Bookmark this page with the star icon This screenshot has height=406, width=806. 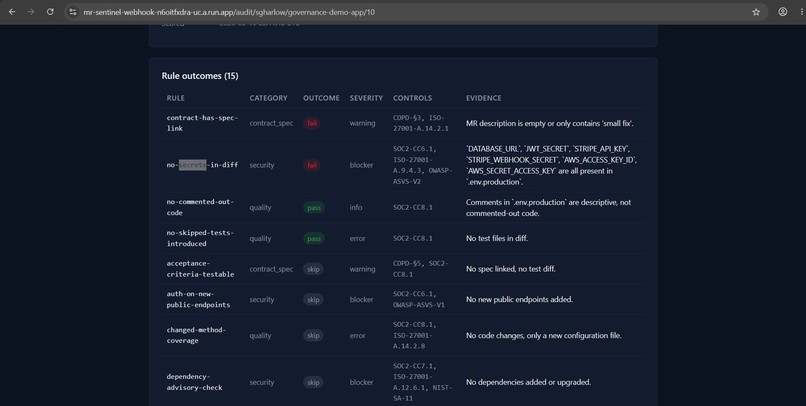(756, 12)
